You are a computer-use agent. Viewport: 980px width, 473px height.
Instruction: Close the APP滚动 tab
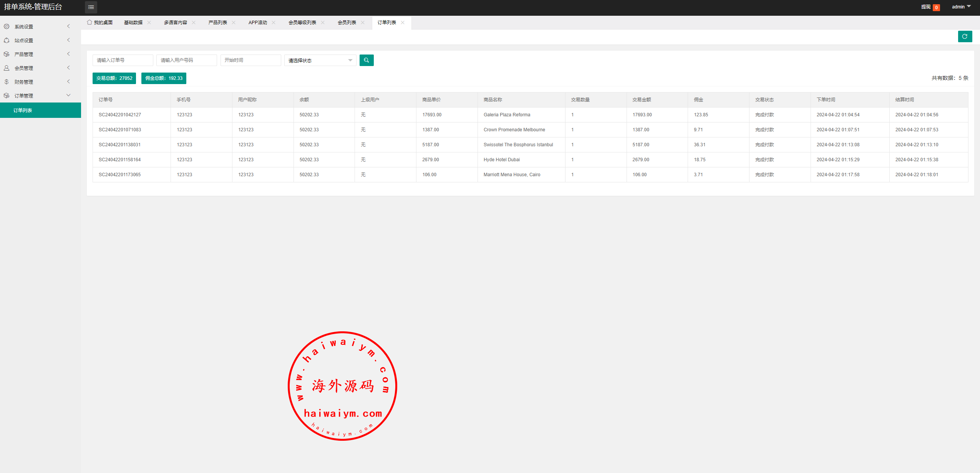coord(274,23)
